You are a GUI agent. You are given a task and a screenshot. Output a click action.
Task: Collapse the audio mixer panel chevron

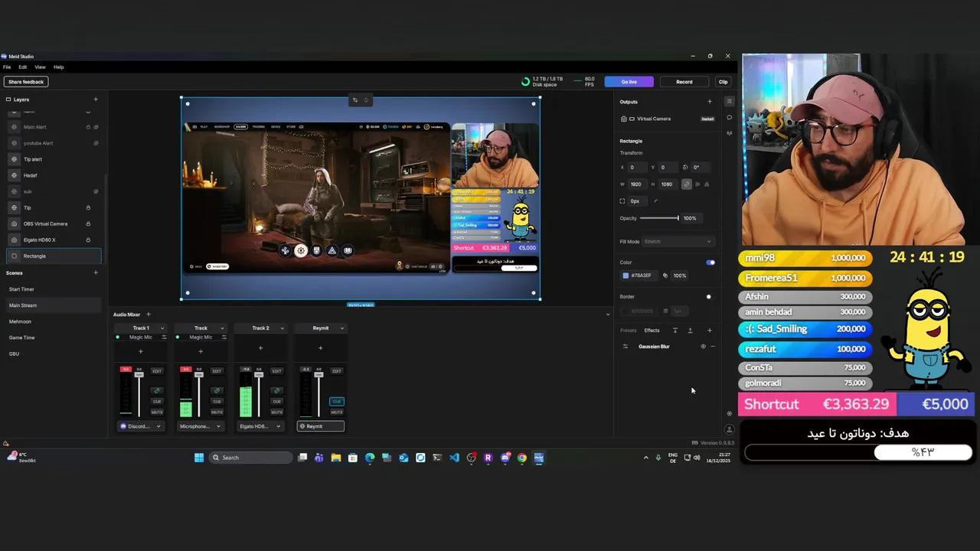point(608,315)
